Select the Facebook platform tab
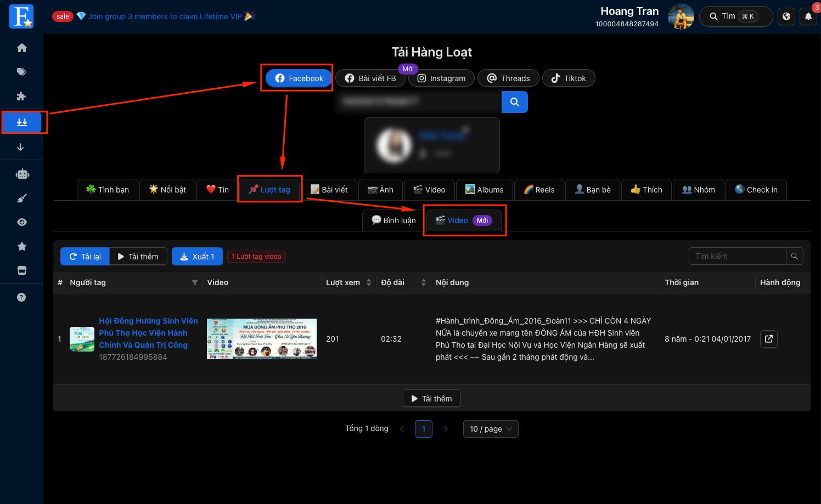Viewport: 821px width, 504px height. [x=299, y=78]
